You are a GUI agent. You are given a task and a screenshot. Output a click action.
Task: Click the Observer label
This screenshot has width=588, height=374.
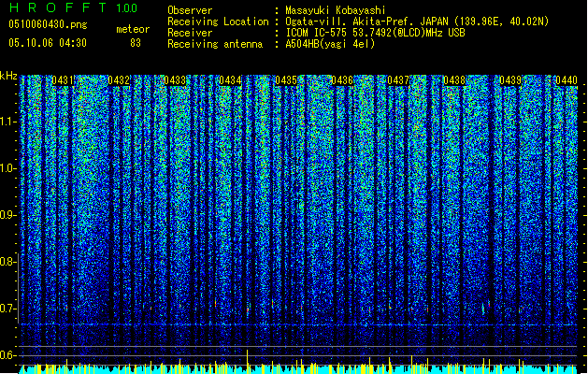[190, 10]
